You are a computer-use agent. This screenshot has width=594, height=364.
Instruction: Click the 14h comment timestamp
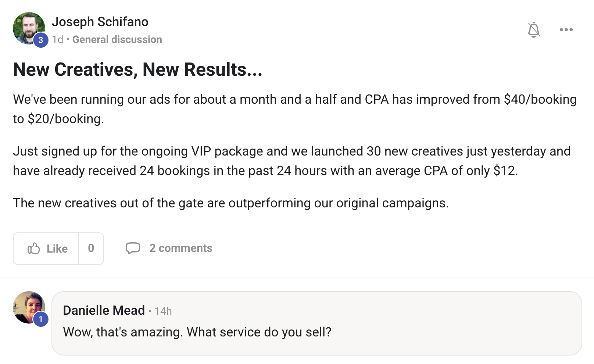[x=163, y=311]
